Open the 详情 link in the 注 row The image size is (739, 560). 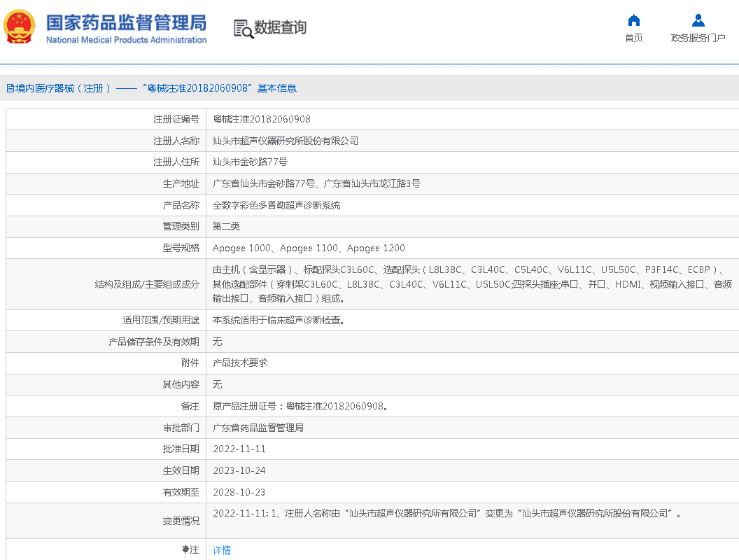(x=222, y=550)
